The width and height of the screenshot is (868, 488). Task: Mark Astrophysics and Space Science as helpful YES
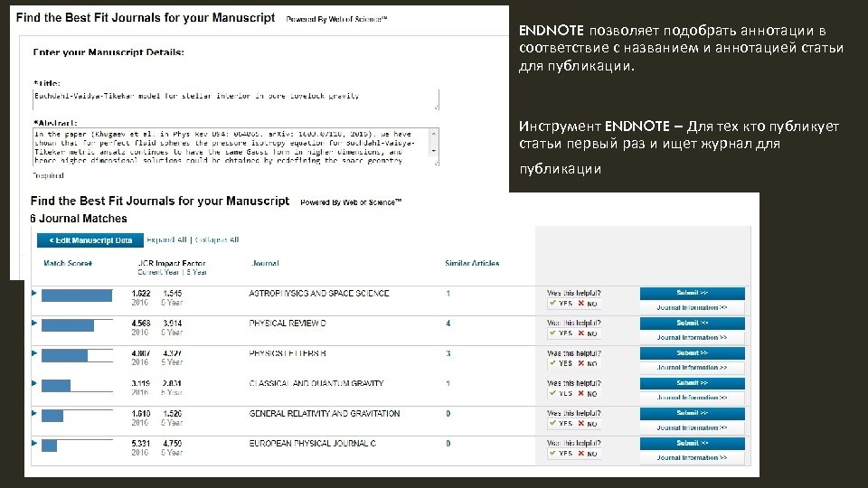coord(561,304)
